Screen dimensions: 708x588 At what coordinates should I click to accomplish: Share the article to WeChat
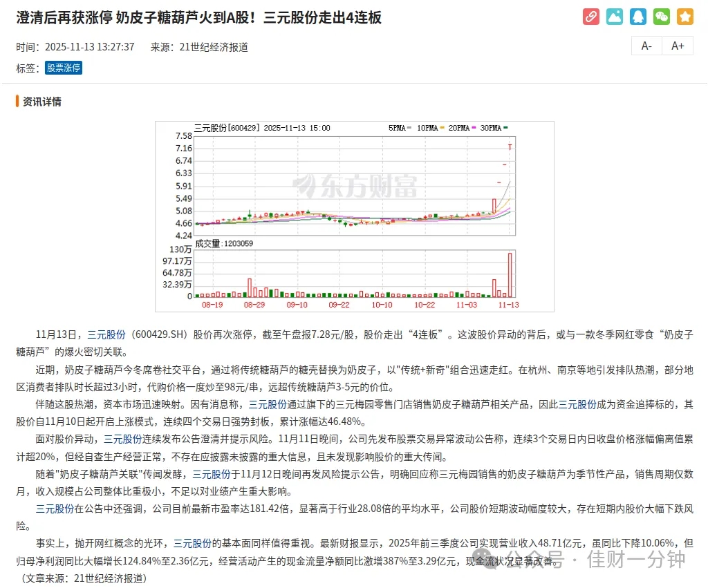(661, 16)
